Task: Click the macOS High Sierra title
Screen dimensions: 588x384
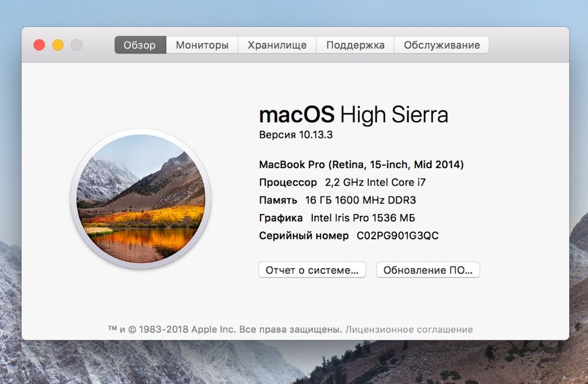Action: [x=353, y=115]
